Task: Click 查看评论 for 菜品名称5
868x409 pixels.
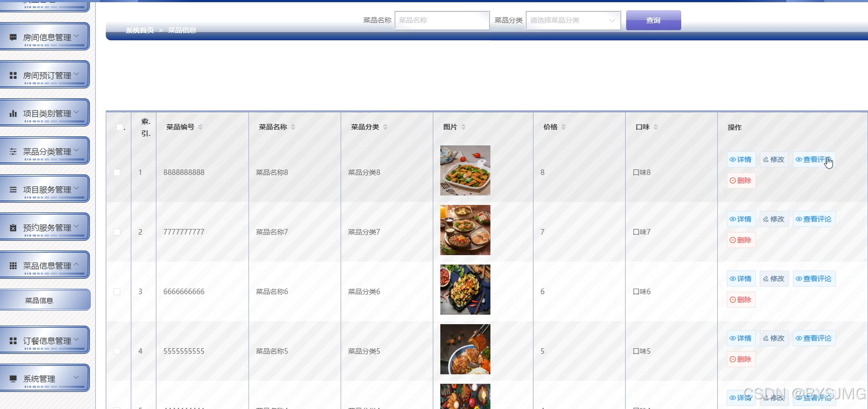Action: coord(814,339)
